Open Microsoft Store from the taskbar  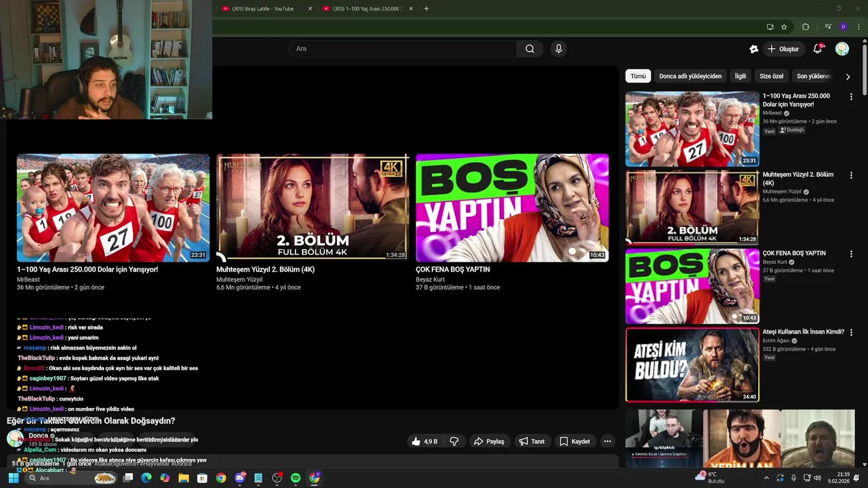point(202,478)
